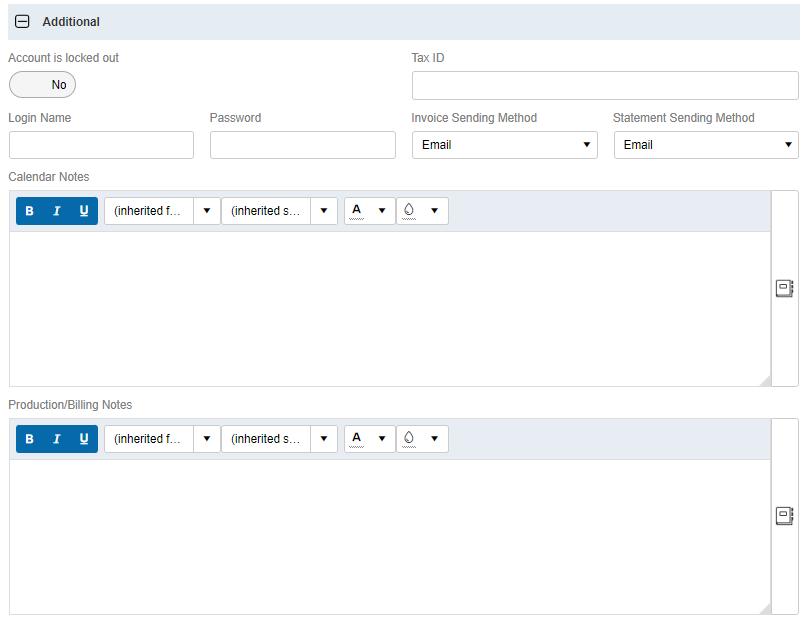805x622 pixels.
Task: Open Invoice Sending Method dropdown
Action: 504,145
